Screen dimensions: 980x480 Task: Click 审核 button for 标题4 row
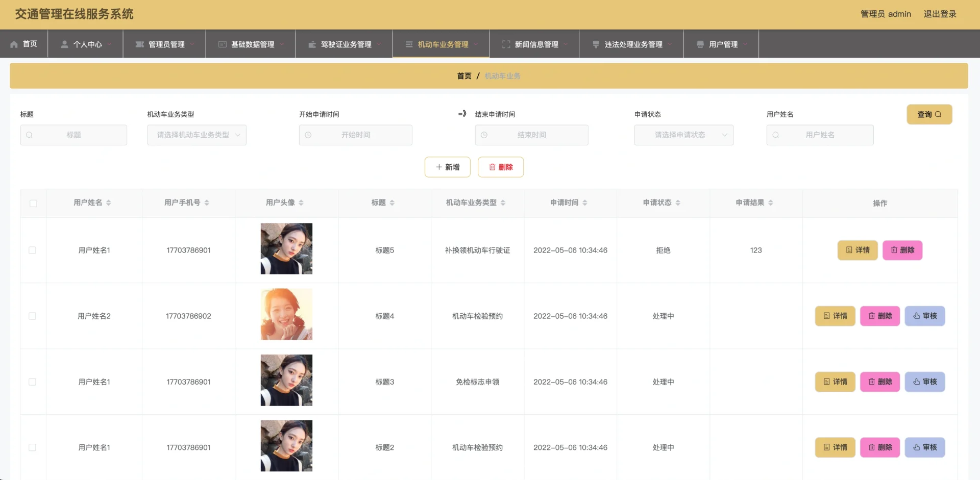pos(924,316)
